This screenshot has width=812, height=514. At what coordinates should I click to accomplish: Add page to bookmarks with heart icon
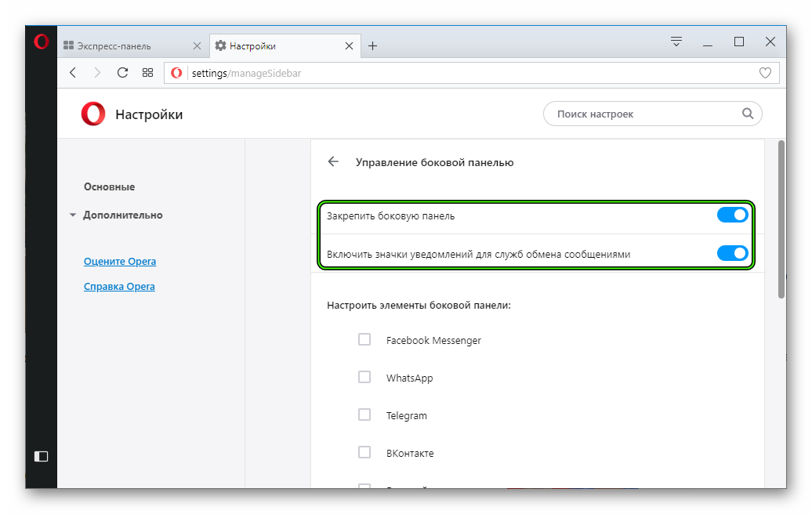pos(765,73)
